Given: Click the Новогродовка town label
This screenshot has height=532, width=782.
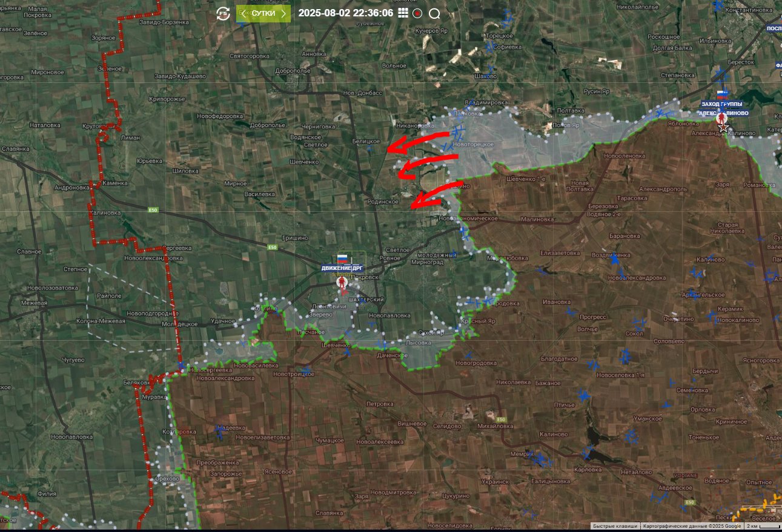Looking at the screenshot, I should 476,363.
